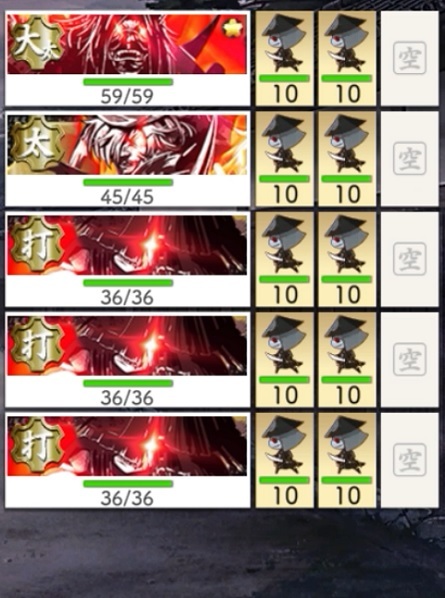Image resolution: width=445 pixels, height=598 pixels.
Task: Select third-row 打 sword banner with 36/36
Action: tap(127, 259)
